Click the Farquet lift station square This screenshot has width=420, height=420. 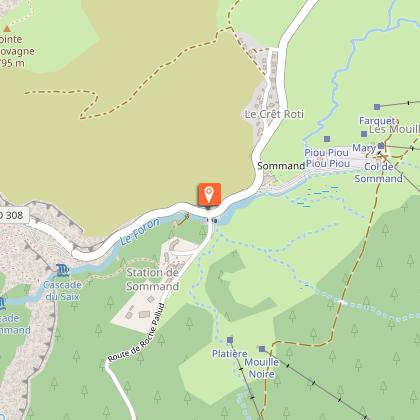(377, 107)
